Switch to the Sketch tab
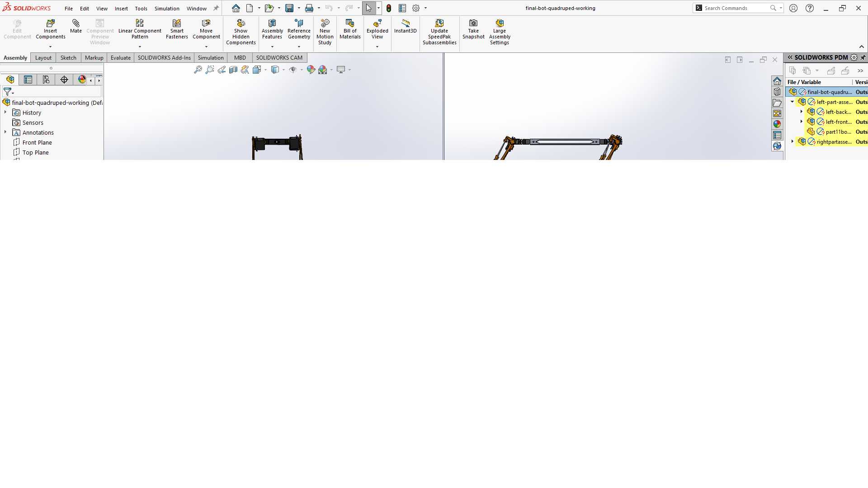868x488 pixels. [68, 57]
